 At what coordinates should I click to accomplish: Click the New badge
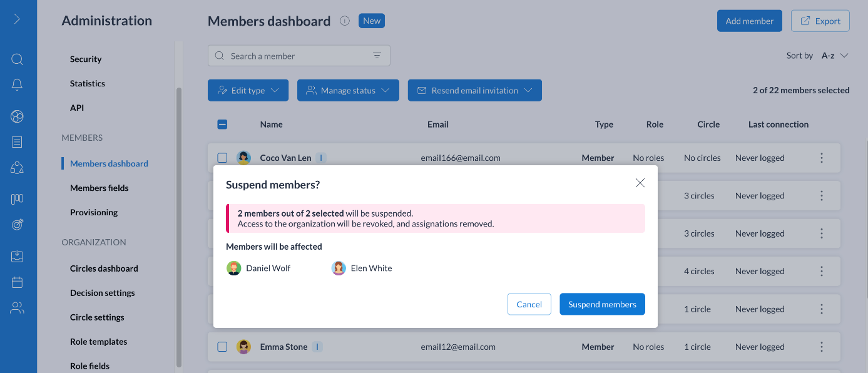click(372, 21)
